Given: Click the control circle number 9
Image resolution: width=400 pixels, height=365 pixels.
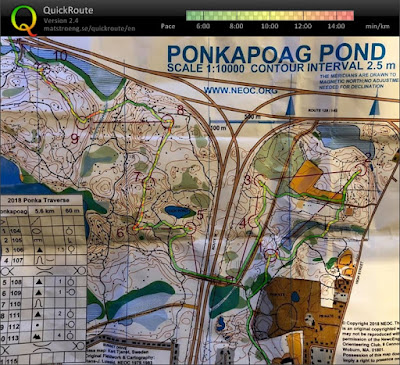Looking at the screenshot, I should (x=83, y=123).
